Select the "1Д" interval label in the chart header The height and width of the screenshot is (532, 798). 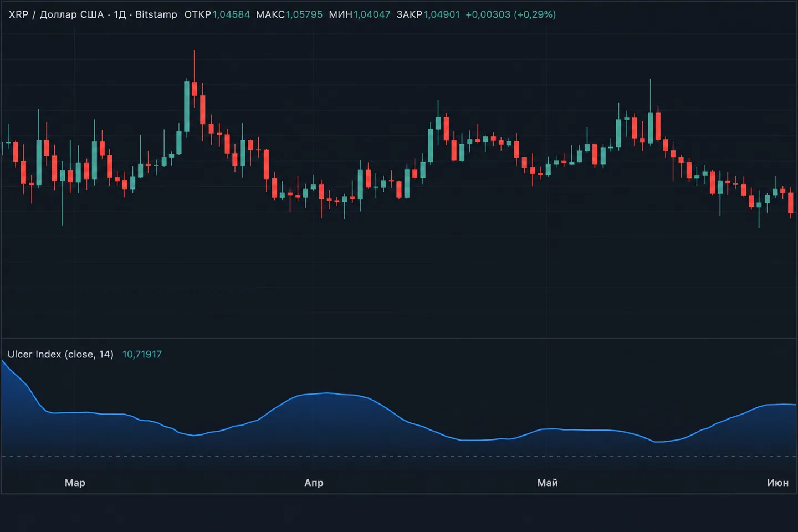(120, 14)
